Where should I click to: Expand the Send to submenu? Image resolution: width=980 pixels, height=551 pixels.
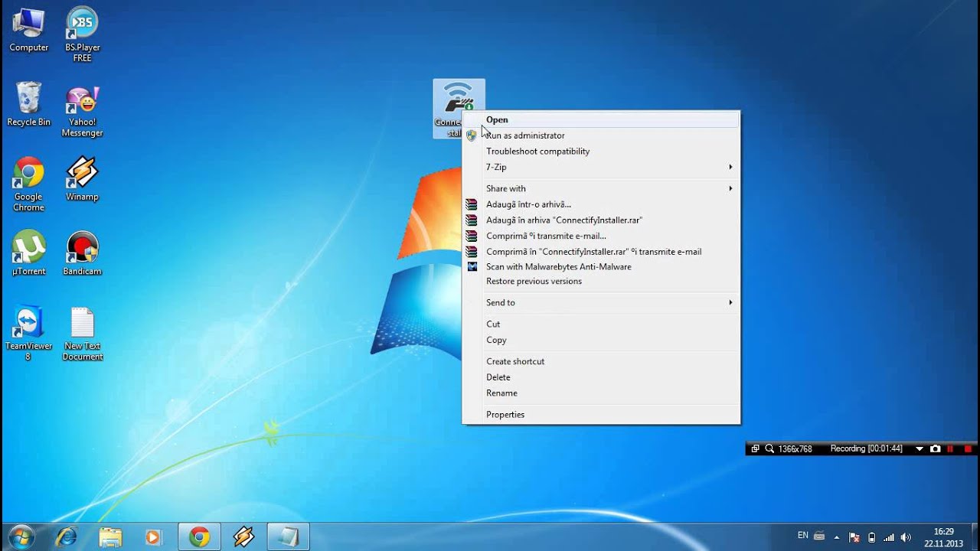601,302
